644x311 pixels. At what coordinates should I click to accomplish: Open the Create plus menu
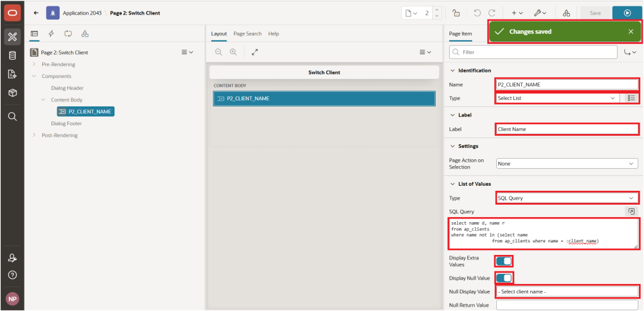click(517, 13)
